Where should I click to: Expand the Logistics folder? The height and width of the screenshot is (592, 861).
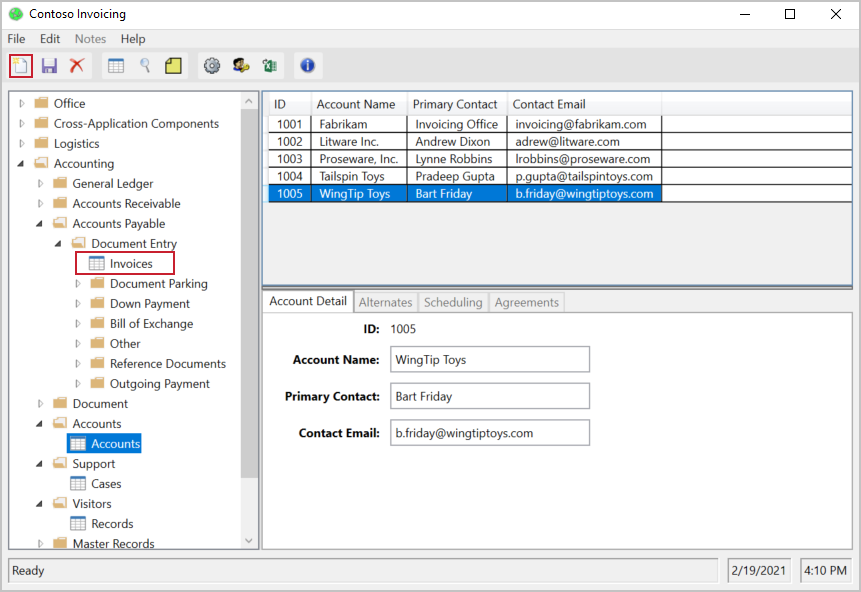(x=22, y=143)
